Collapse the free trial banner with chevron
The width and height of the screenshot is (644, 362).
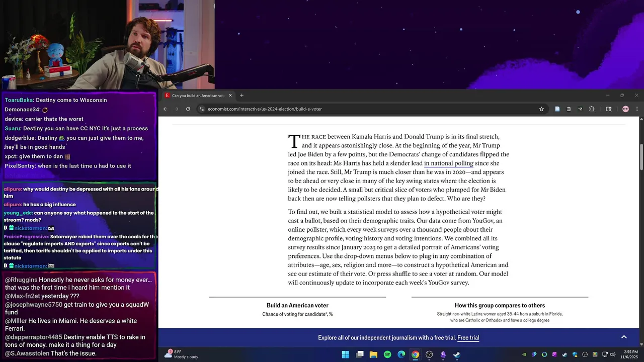[624, 337]
